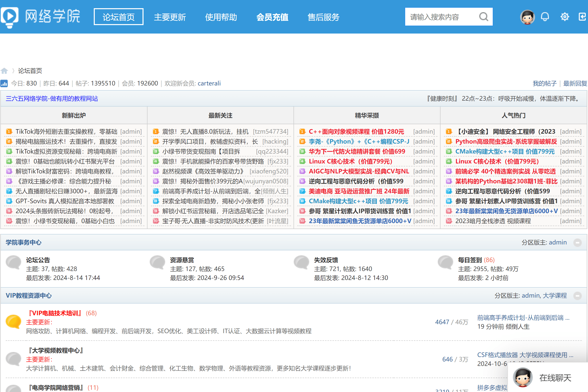Click the 大学视频教程中心 bubble icon
Screen dimensions: 588x392
(x=13, y=359)
